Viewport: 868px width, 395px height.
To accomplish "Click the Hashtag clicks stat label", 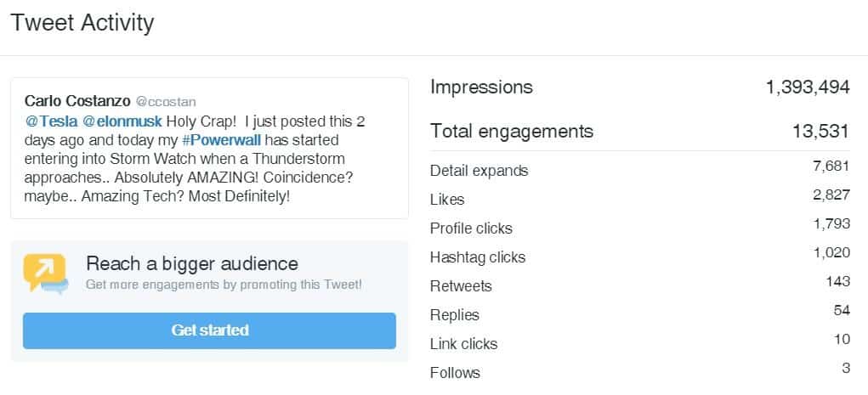I will 478,257.
